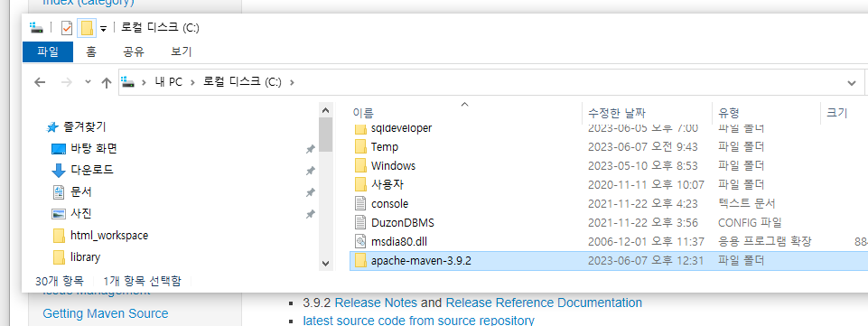The width and height of the screenshot is (868, 326).
Task: Go back with the left arrow button
Action: [40, 82]
